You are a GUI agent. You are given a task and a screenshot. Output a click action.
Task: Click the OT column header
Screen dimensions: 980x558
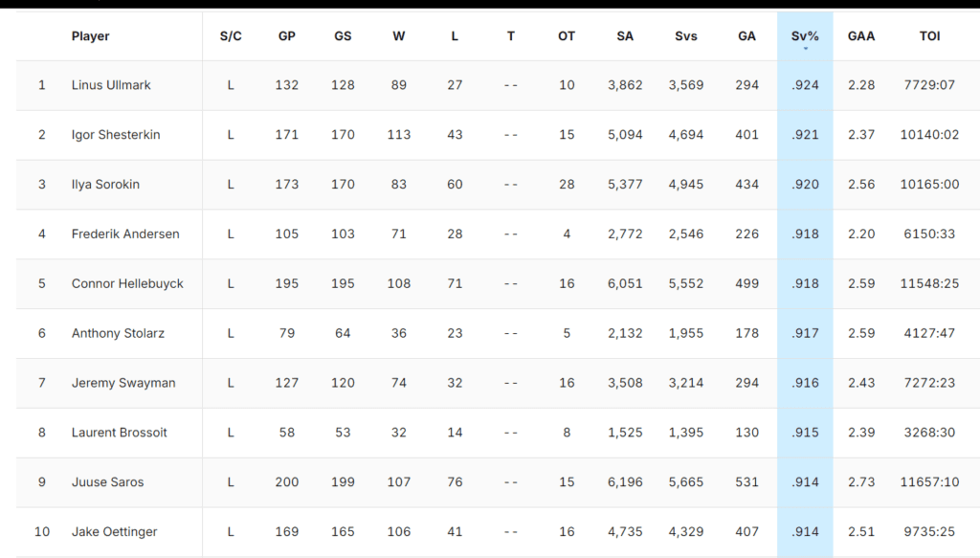[x=567, y=36]
